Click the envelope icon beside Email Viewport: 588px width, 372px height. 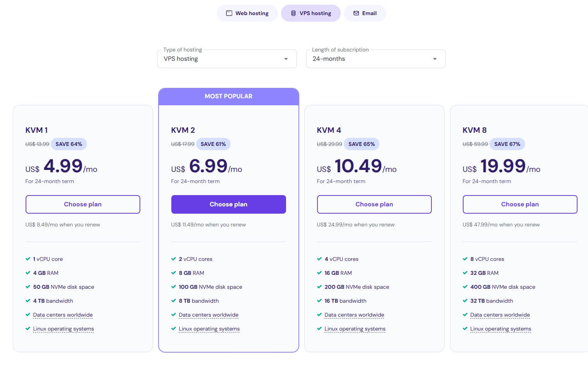click(356, 13)
